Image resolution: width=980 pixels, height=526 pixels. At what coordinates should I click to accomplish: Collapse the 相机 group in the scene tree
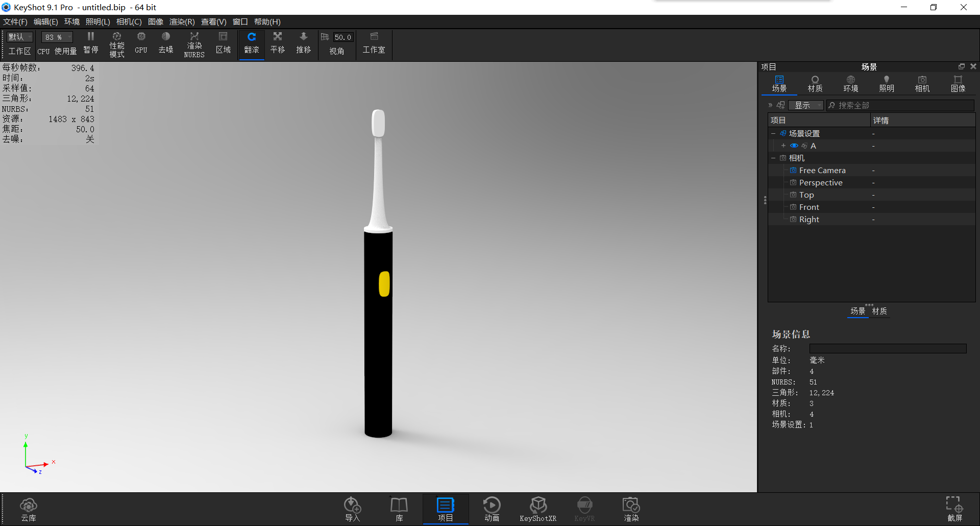click(x=773, y=158)
